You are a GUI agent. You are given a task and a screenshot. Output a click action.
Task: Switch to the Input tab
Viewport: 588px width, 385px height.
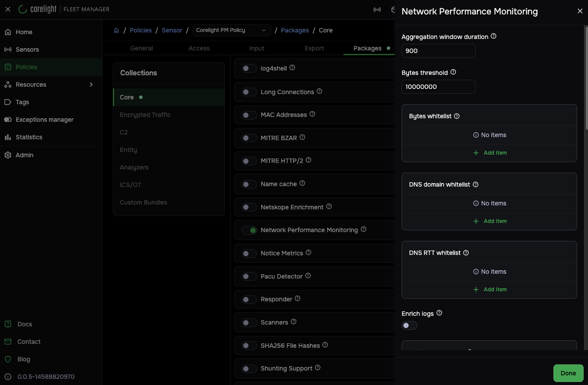pos(257,48)
